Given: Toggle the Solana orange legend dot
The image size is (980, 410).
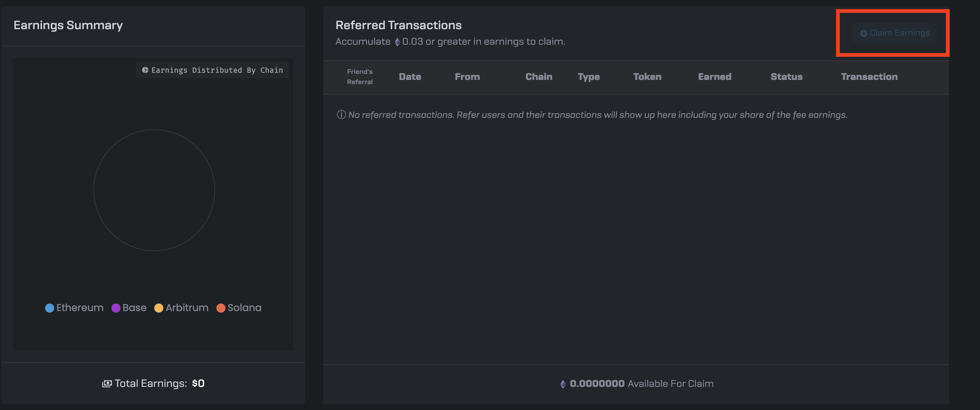Looking at the screenshot, I should click(x=221, y=308).
